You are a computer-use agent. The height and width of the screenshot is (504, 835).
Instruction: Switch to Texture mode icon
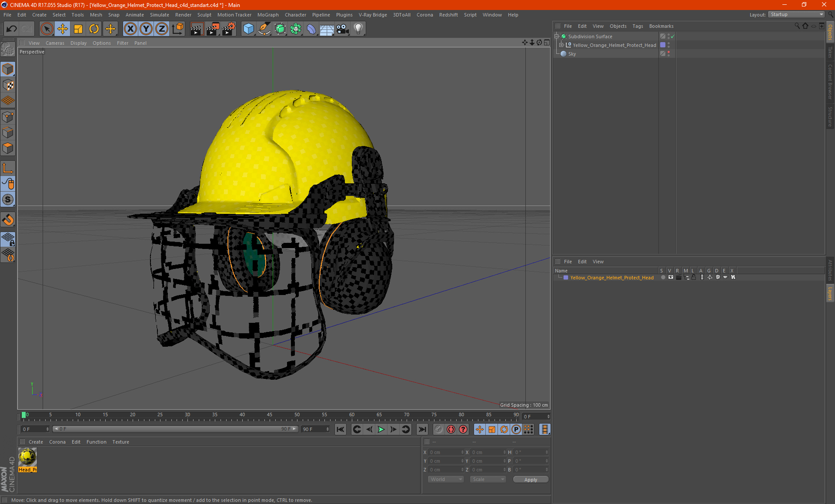[8, 85]
